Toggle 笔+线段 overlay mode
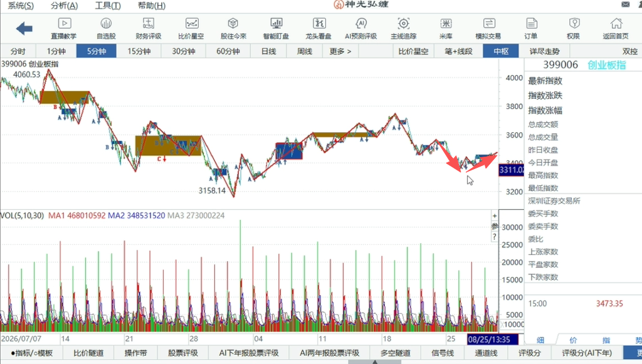Viewport: 642px width, 364px height. [458, 51]
